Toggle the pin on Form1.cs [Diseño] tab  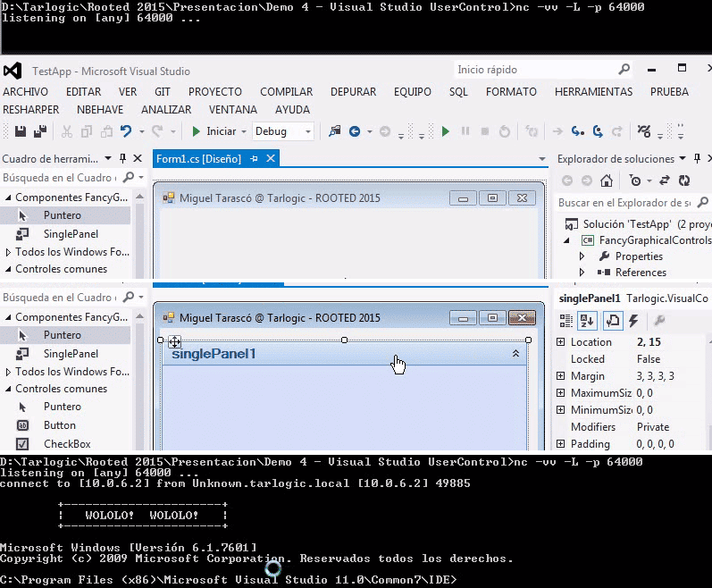[x=254, y=158]
